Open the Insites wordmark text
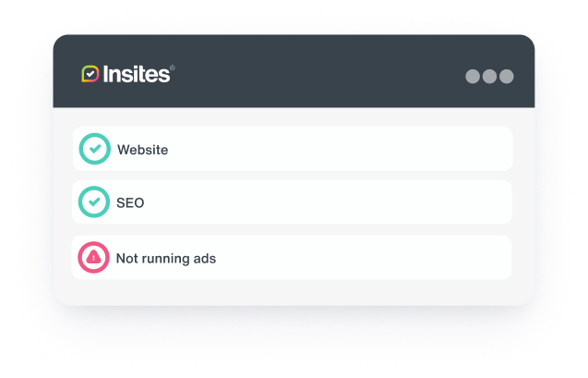Screen dimensions: 588x378 [136, 74]
